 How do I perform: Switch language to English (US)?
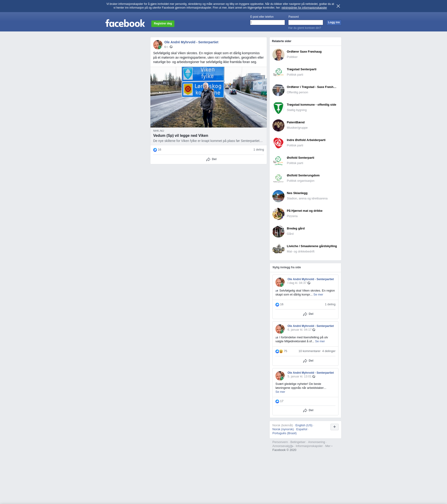tap(304, 425)
